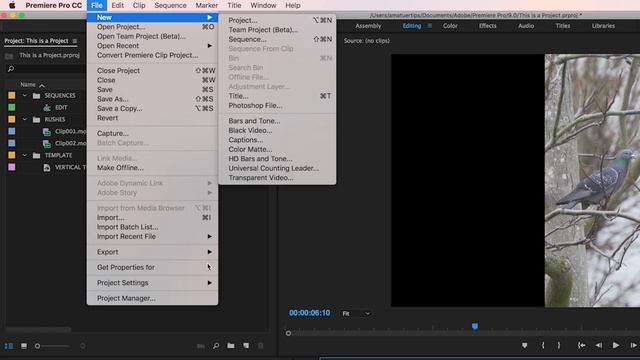Click the RUSHES bin folder icon
This screenshot has height=360, width=640.
36,120
